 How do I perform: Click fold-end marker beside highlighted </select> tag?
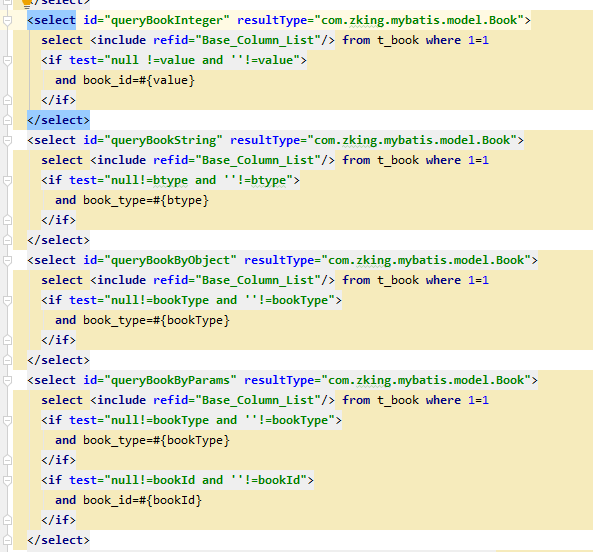tap(7, 120)
